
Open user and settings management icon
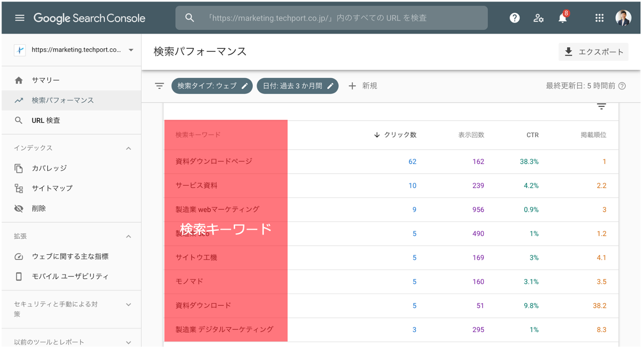click(x=538, y=18)
